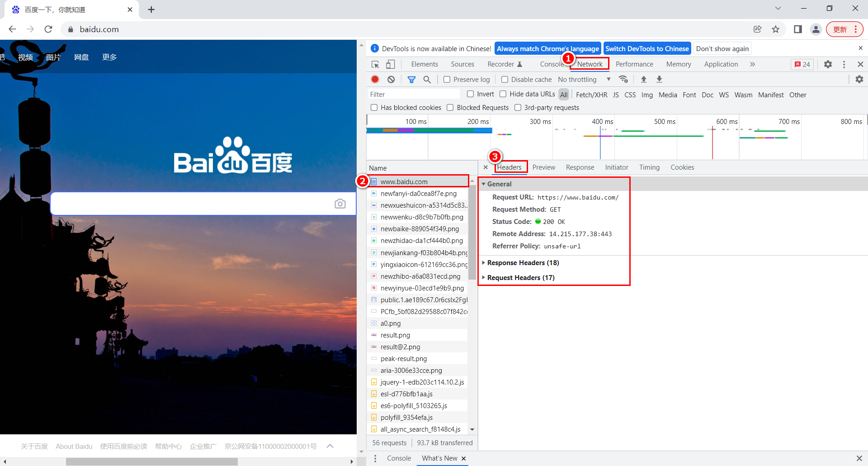Viewport: 868px width, 466px height.
Task: Close the What's New drawer tab
Action: (x=463, y=458)
